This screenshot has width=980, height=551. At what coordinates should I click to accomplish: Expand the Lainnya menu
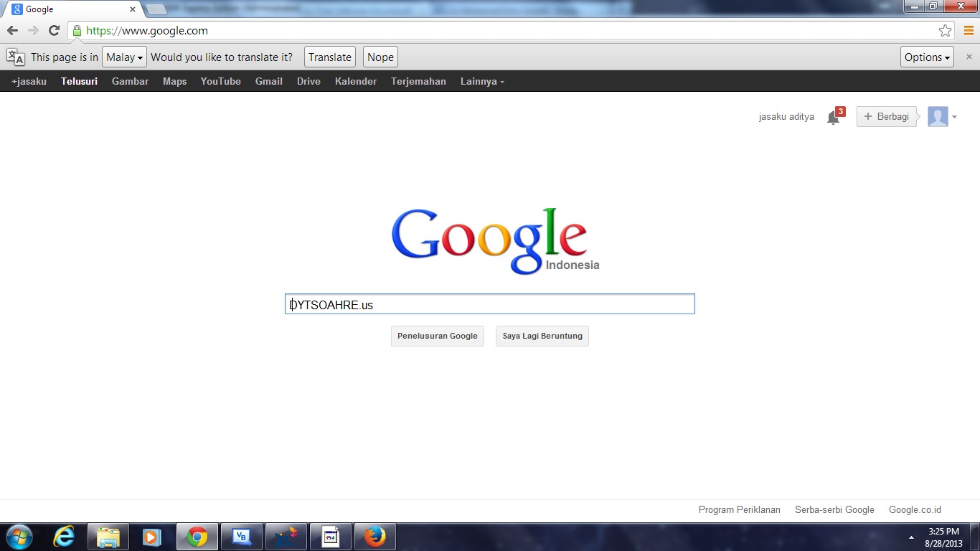click(482, 81)
